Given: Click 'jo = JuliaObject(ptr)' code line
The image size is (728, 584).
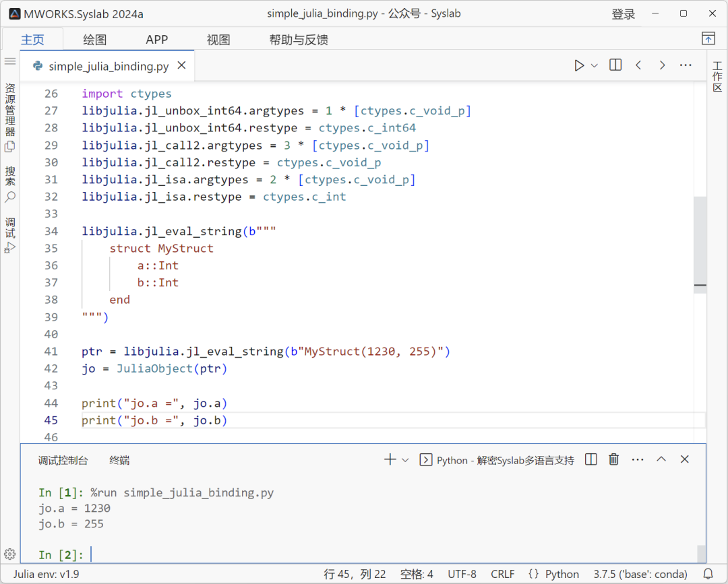Looking at the screenshot, I should coord(154,368).
